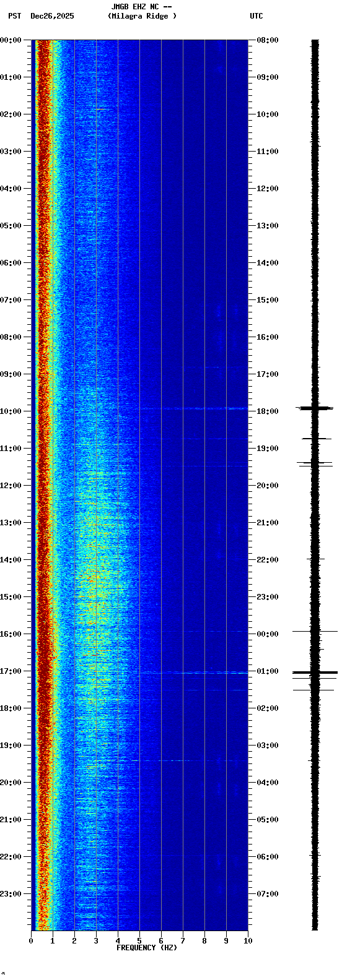Pick the 09:00 PST time label

pyautogui.click(x=11, y=374)
